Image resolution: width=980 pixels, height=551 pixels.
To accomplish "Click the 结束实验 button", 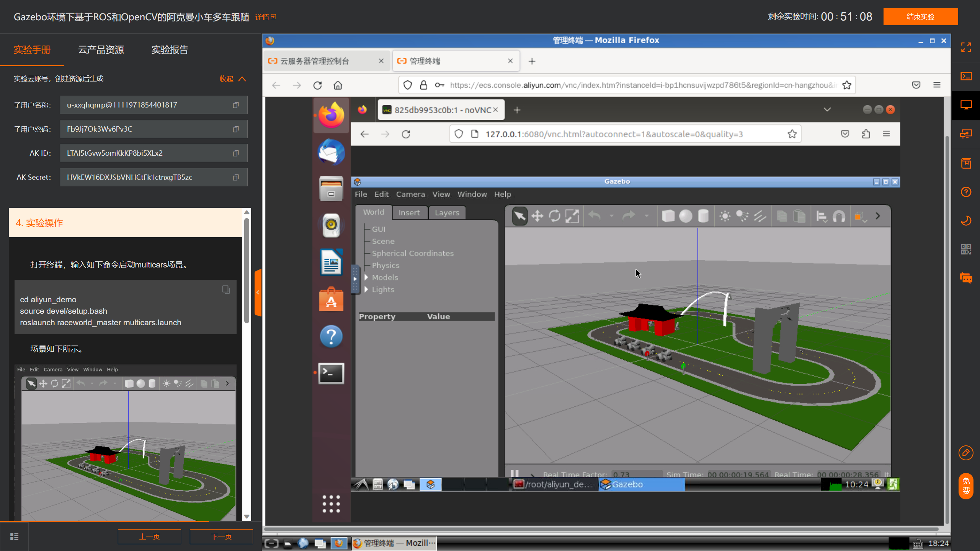I will pyautogui.click(x=920, y=17).
